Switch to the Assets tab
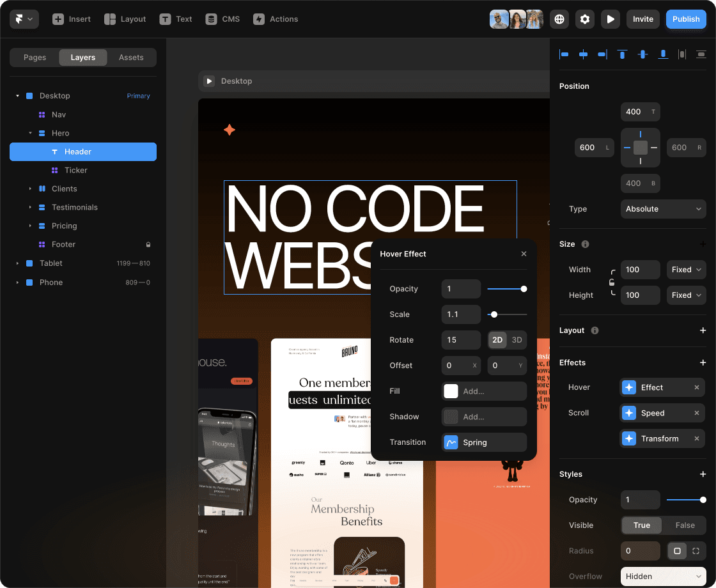Screen dimensions: 716x588 coord(131,58)
